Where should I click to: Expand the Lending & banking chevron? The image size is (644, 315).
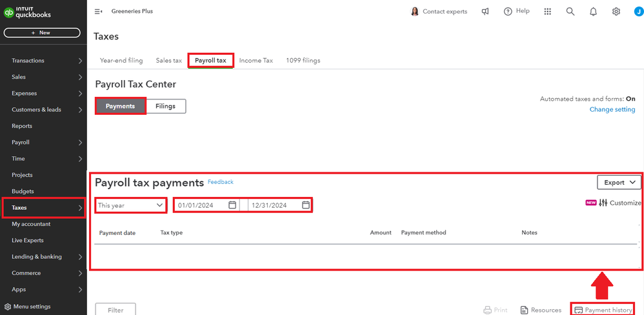coord(80,257)
